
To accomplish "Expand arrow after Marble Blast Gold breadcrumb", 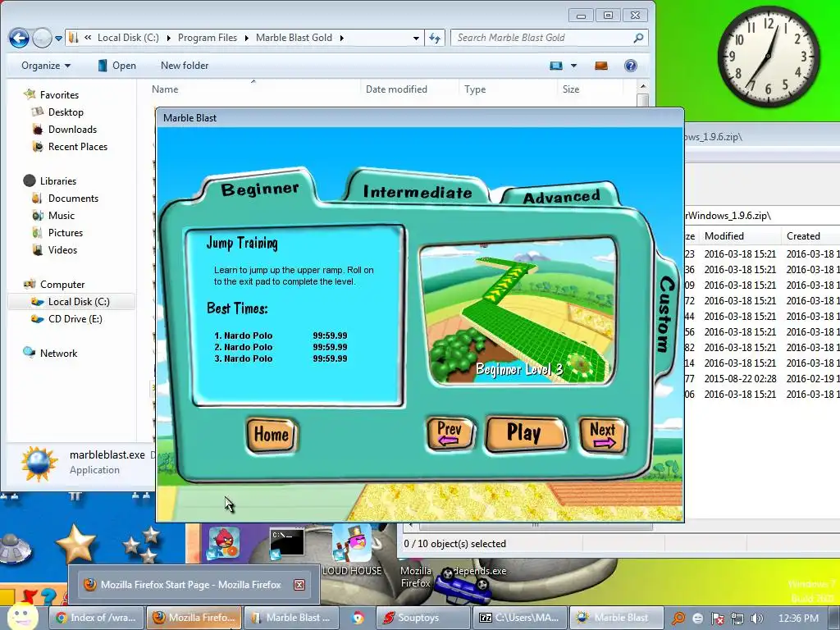I will [x=342, y=38].
